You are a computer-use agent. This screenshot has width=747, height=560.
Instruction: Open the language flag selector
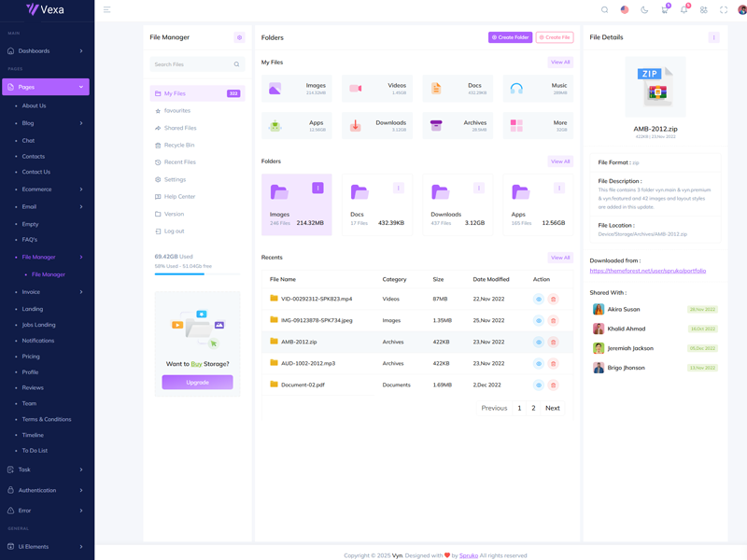[625, 10]
